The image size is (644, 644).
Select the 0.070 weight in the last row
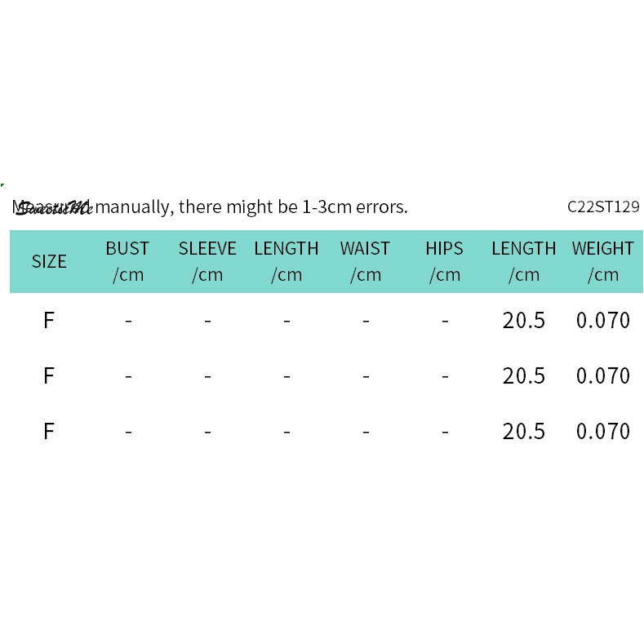602,431
